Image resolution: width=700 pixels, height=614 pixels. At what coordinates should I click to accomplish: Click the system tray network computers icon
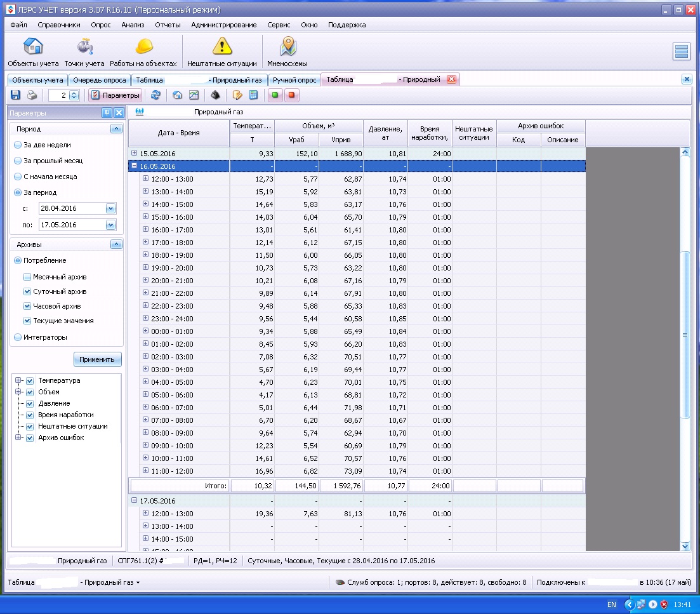pos(641,604)
